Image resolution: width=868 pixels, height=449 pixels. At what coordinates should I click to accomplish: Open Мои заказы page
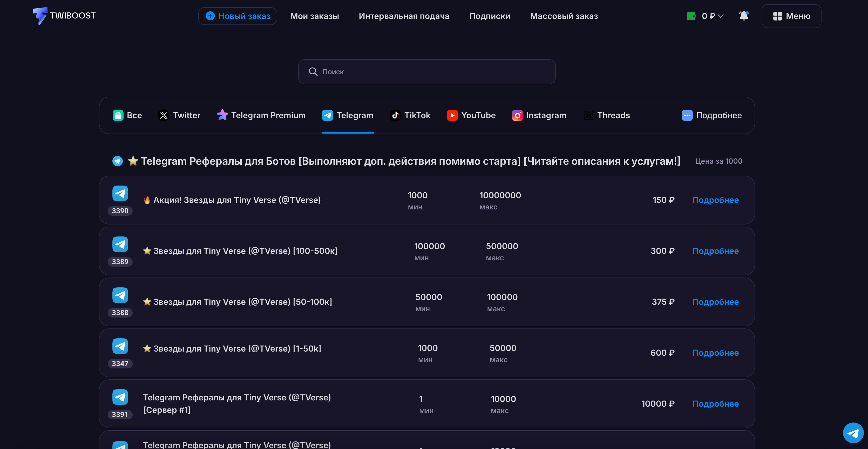314,16
